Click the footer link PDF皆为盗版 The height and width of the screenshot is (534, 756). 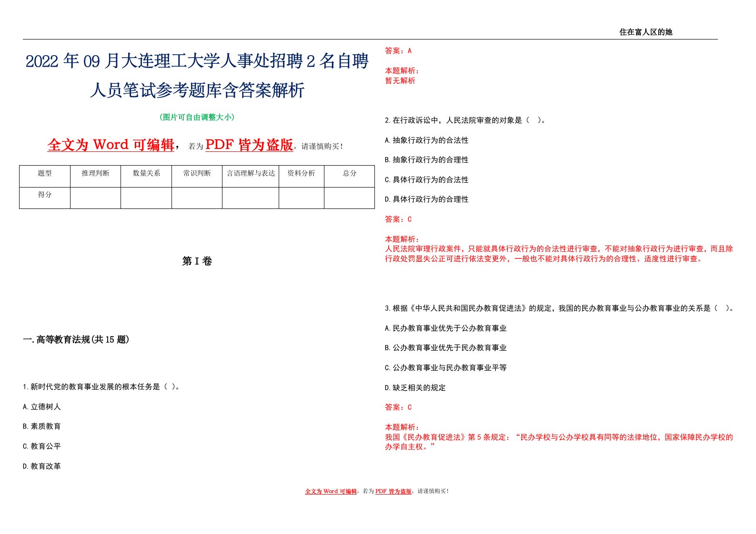coord(393,491)
